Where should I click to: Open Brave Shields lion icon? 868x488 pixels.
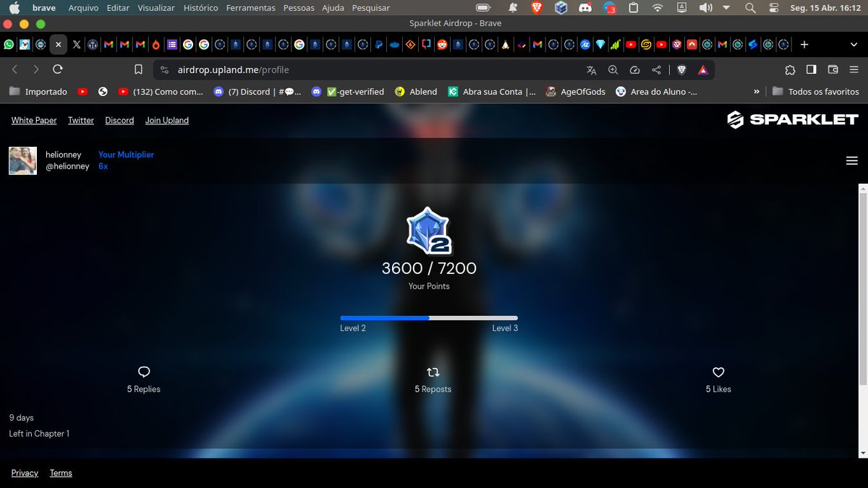tap(681, 70)
